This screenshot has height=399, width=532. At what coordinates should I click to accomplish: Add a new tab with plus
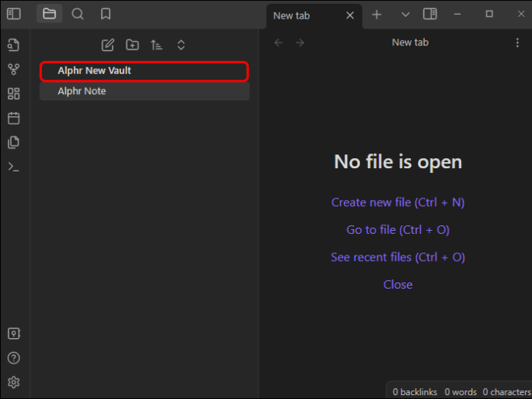tap(376, 15)
